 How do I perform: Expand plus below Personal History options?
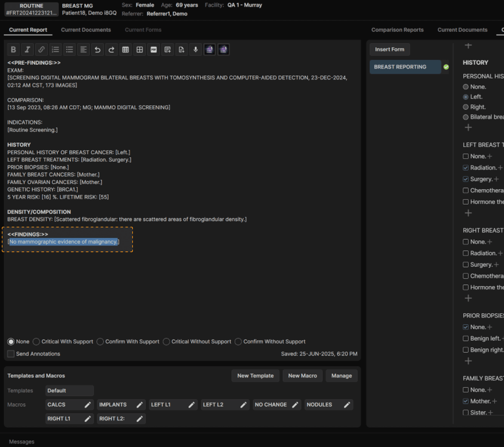[x=468, y=127]
